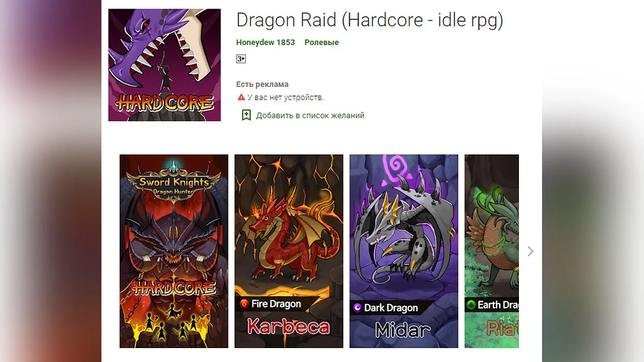Open the Ролевые category link
644x362 pixels.
coord(321,42)
